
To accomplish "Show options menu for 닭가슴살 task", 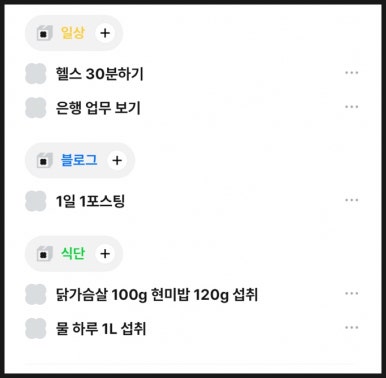I will (352, 294).
